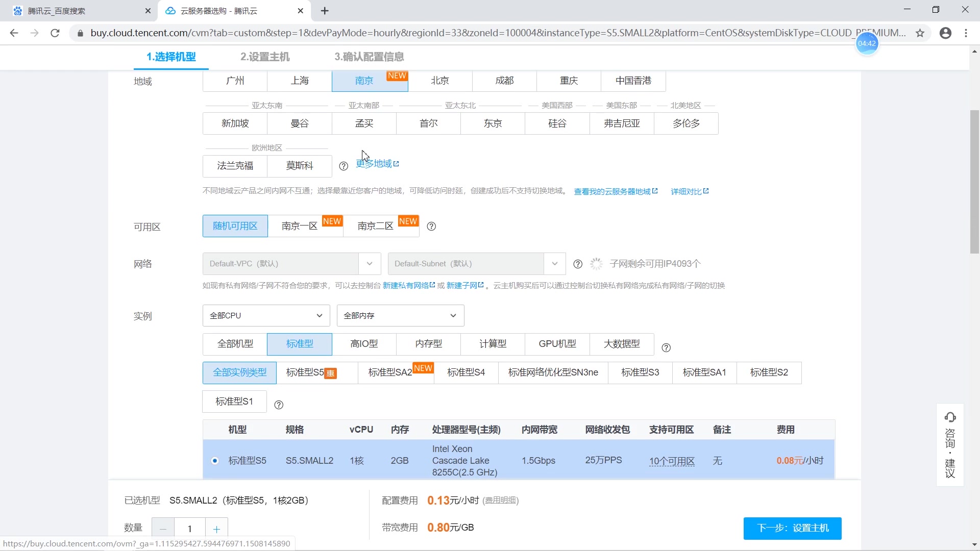Select 全部机型 instance family tab

click(x=235, y=344)
